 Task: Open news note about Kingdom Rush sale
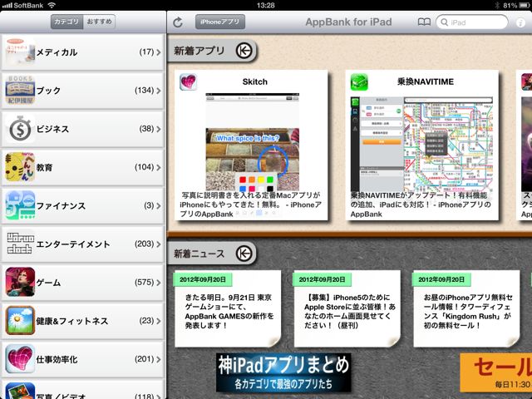pos(466,308)
